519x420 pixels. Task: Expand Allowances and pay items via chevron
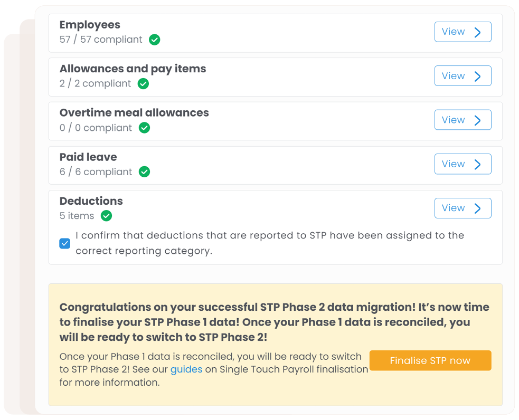[478, 76]
